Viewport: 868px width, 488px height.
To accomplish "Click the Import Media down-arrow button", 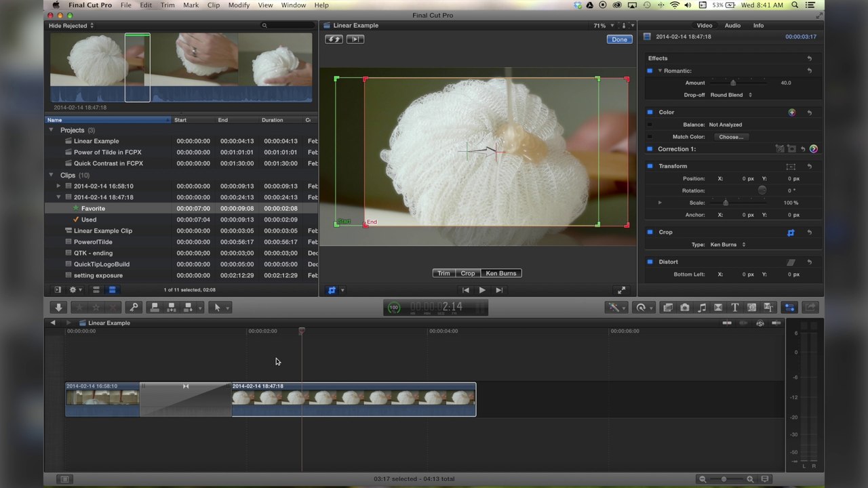I will click(x=58, y=308).
